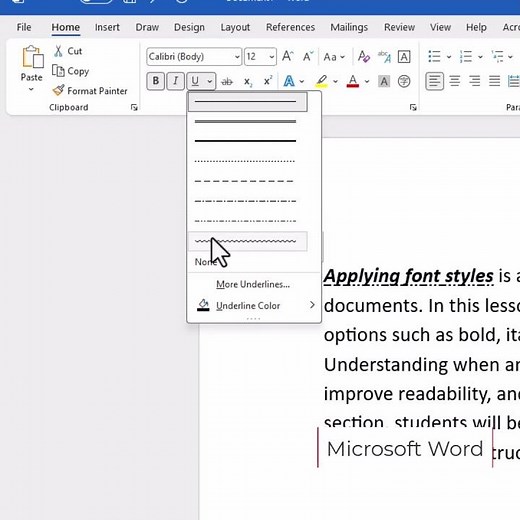Viewport: 520px width, 520px height.
Task: Switch to the Insert tab
Action: point(107,27)
